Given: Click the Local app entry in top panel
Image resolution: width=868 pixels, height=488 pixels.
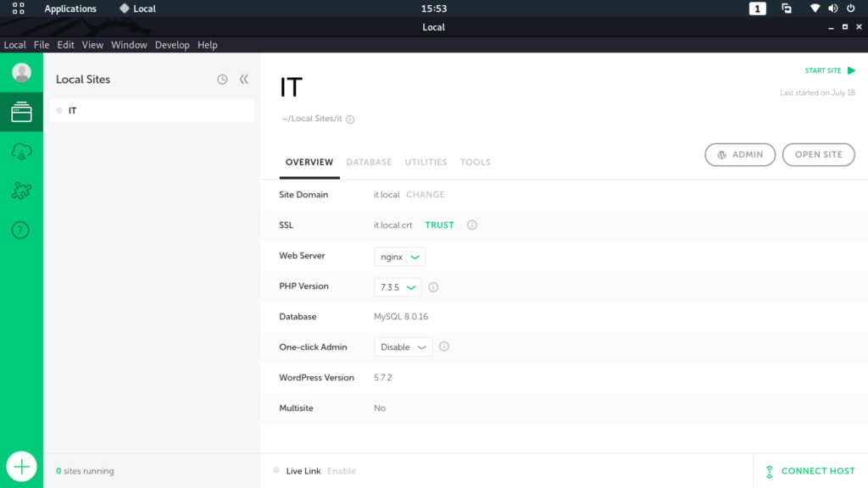Looking at the screenshot, I should pyautogui.click(x=137, y=8).
